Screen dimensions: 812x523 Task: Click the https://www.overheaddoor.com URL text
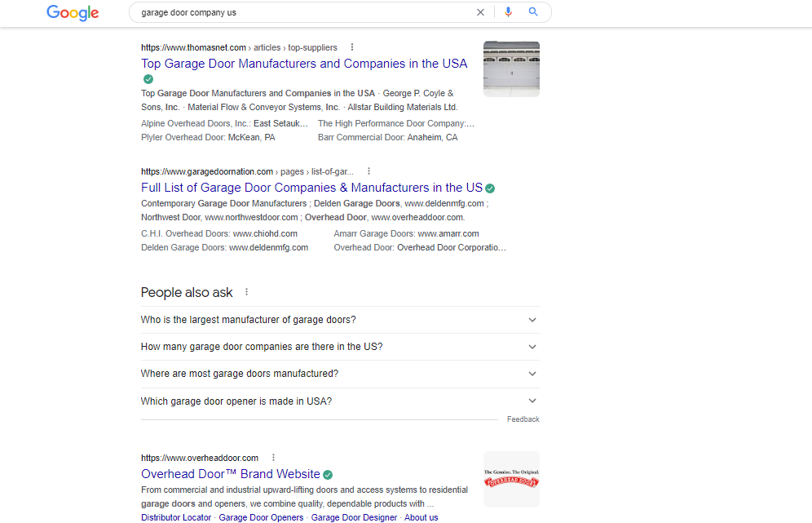200,458
